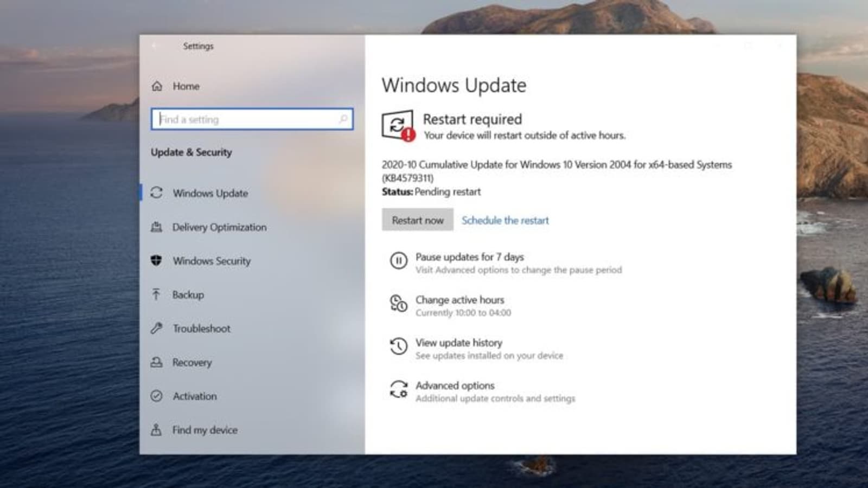The height and width of the screenshot is (488, 868).
Task: Click Pause updates for 7 days
Action: 470,257
